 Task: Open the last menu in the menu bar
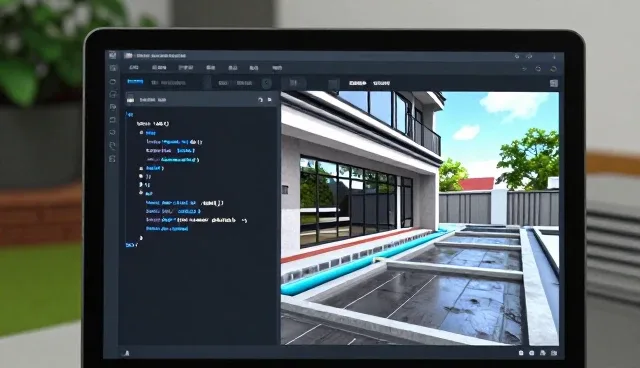tap(277, 68)
